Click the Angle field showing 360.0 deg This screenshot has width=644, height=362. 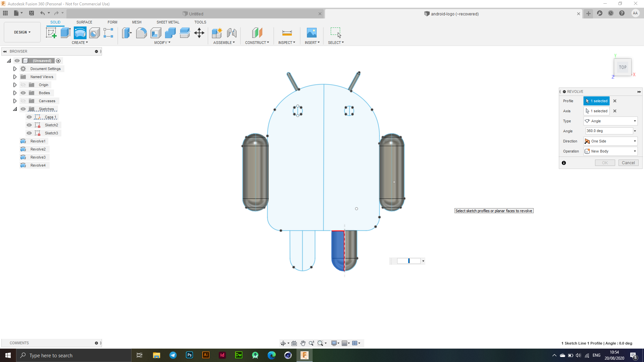point(609,131)
